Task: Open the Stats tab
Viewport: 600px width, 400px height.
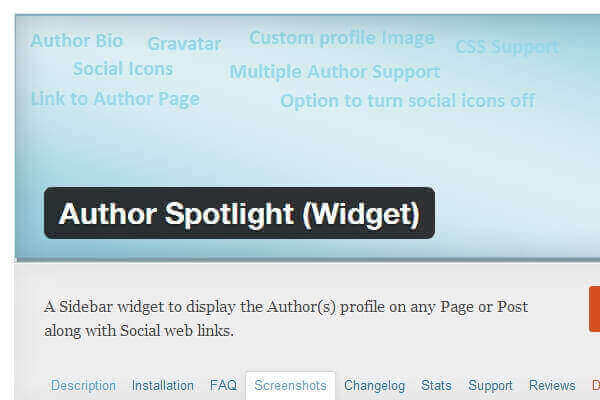Action: coord(436,385)
